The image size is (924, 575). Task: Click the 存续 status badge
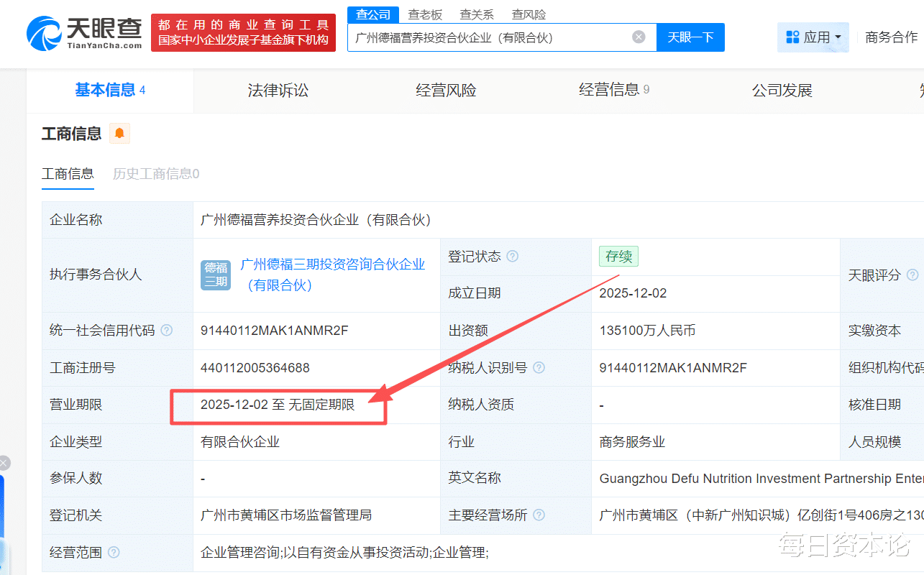click(618, 257)
